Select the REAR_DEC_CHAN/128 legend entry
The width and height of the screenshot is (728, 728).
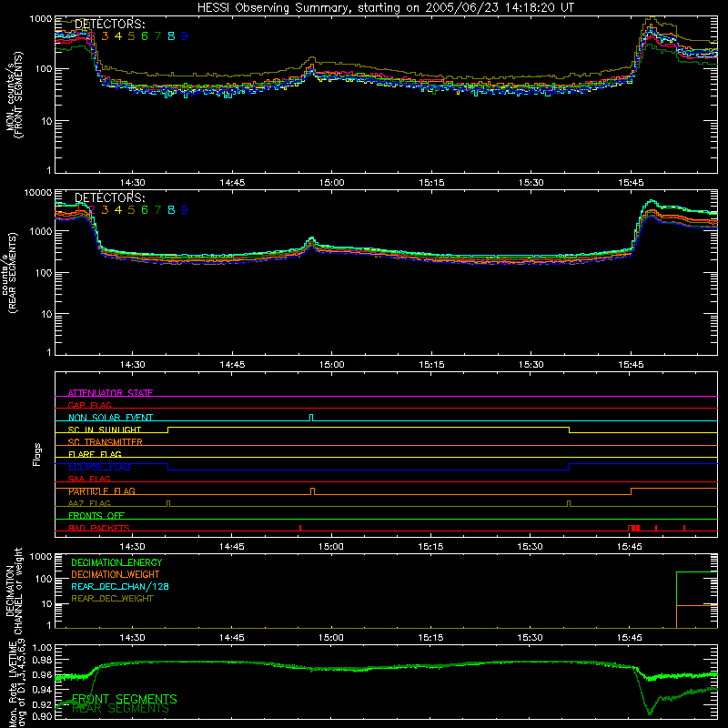point(120,586)
